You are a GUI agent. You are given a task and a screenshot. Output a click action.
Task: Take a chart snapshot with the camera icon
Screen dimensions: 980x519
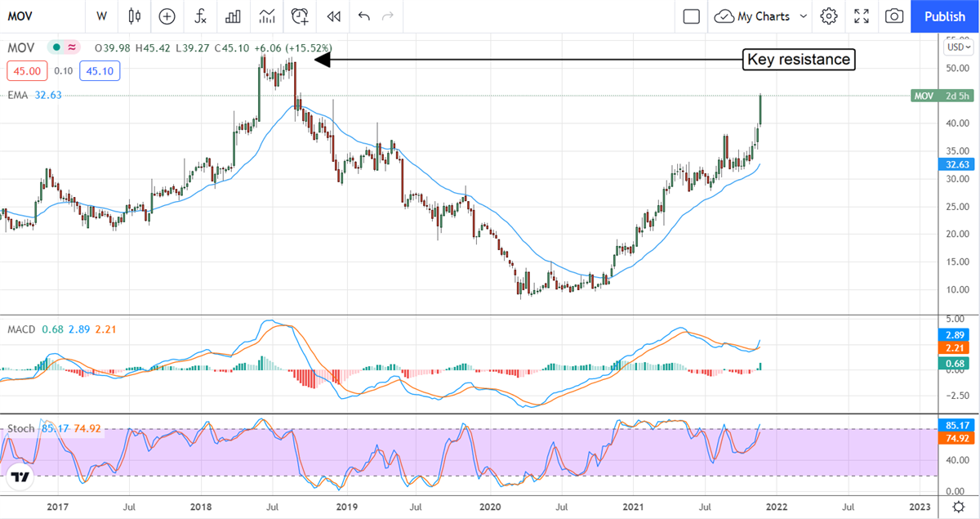pyautogui.click(x=894, y=16)
